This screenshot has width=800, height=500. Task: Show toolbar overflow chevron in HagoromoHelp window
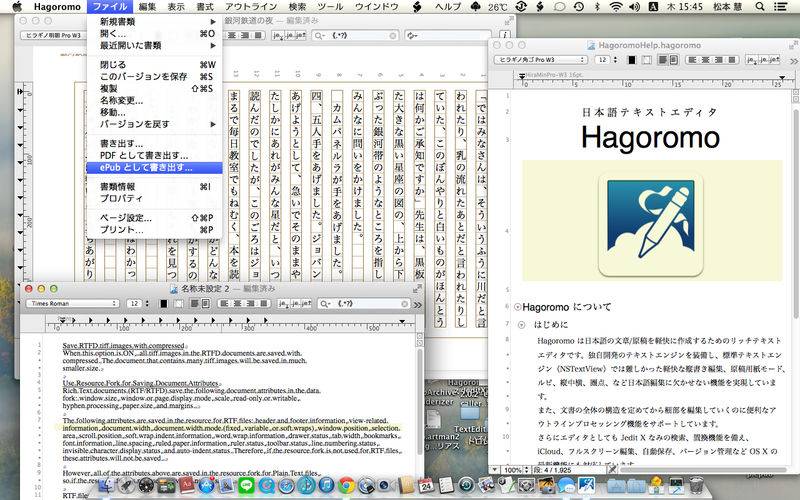(x=794, y=60)
